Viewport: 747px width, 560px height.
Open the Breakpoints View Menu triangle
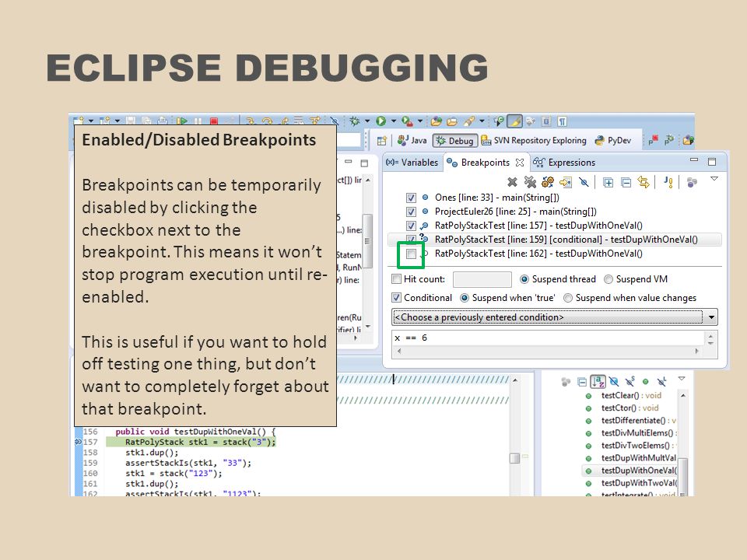tap(714, 179)
